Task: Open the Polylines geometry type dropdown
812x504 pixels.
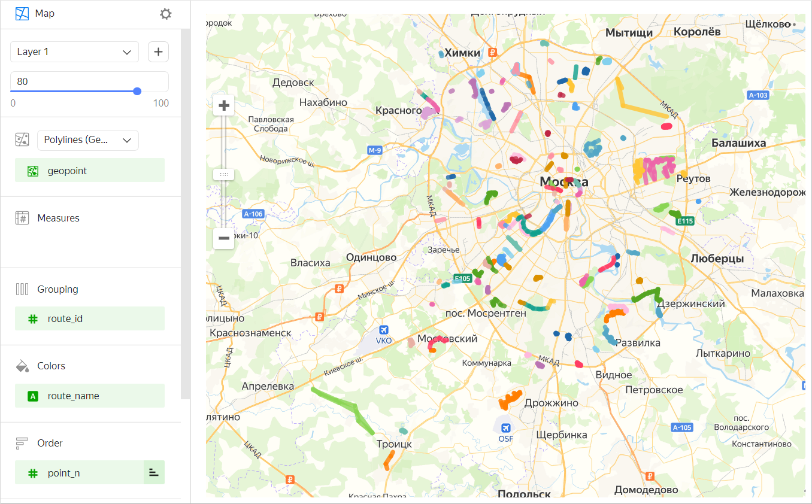Action: point(87,139)
